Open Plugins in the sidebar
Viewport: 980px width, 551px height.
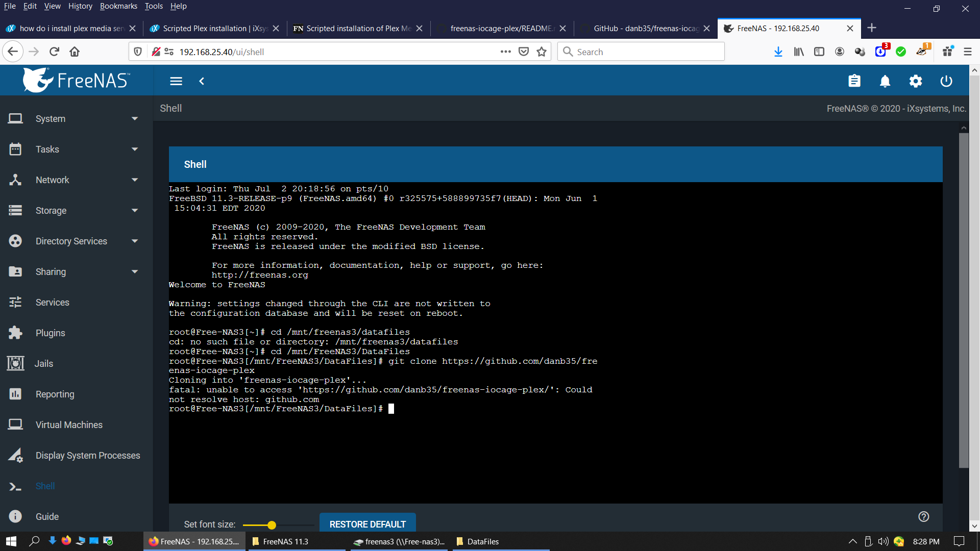77,333
